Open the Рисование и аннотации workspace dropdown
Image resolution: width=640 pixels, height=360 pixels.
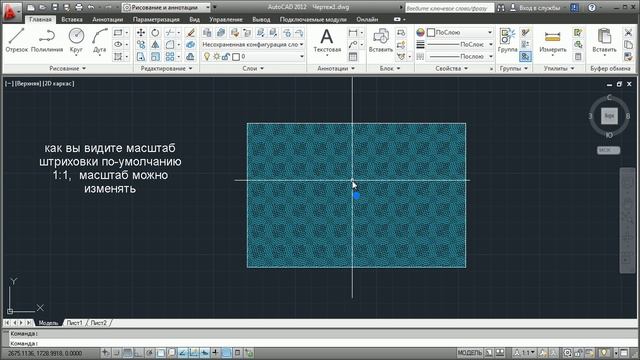(167, 7)
